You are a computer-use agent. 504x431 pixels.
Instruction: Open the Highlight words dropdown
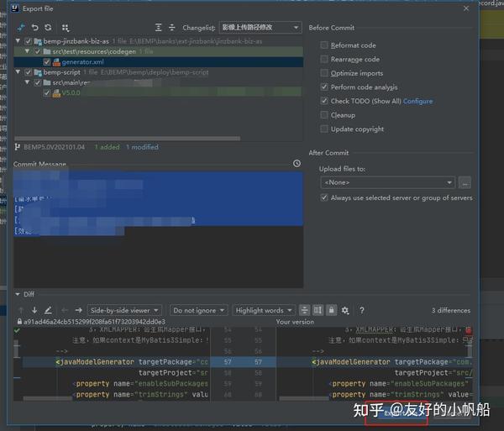point(264,310)
